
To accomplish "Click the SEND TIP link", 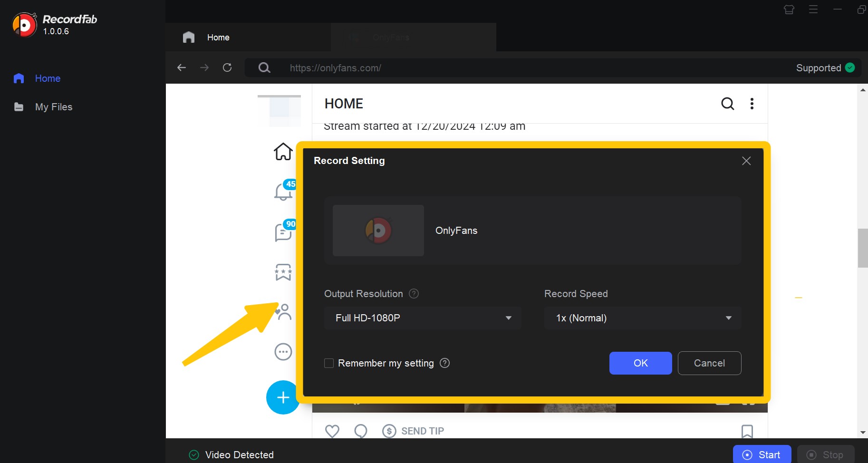I will pos(414,431).
